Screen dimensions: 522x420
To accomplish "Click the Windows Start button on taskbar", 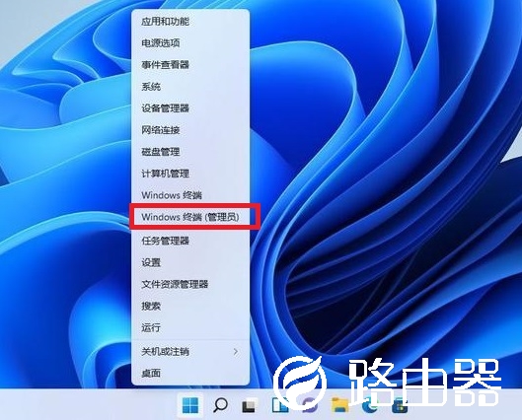I will [190, 405].
